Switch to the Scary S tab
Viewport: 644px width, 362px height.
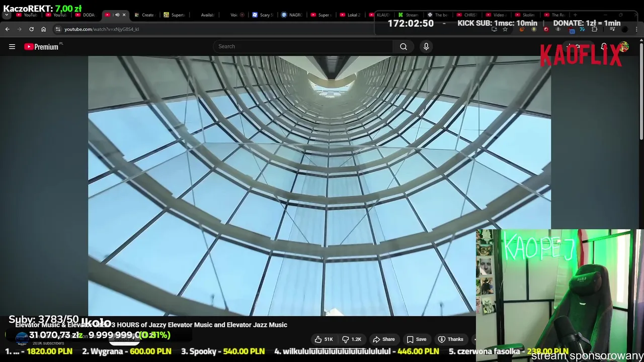tap(263, 15)
